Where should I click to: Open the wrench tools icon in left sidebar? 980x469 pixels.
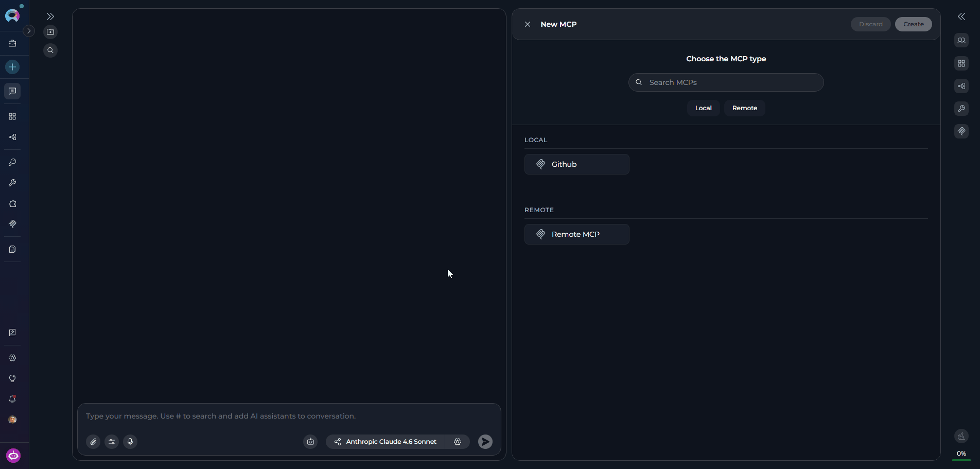pos(12,183)
